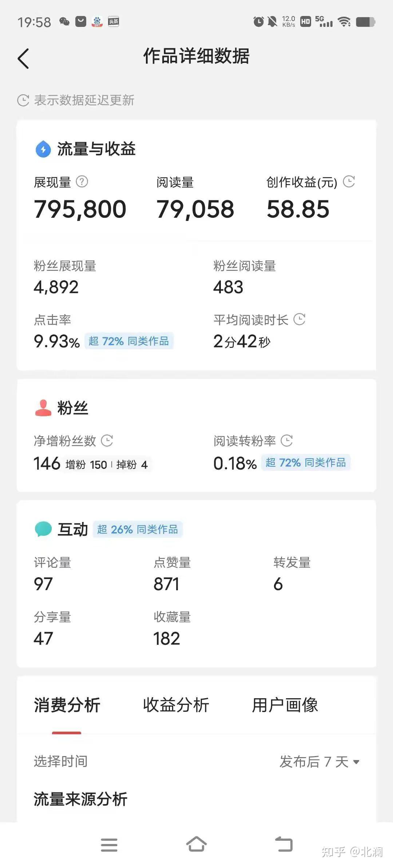This screenshot has height=868, width=393.
Task: Open the 发布后 7 天 time dropdown
Action: [x=319, y=761]
